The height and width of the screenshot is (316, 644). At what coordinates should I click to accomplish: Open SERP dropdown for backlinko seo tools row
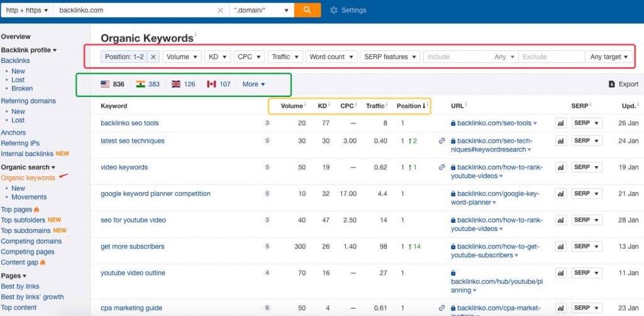587,123
